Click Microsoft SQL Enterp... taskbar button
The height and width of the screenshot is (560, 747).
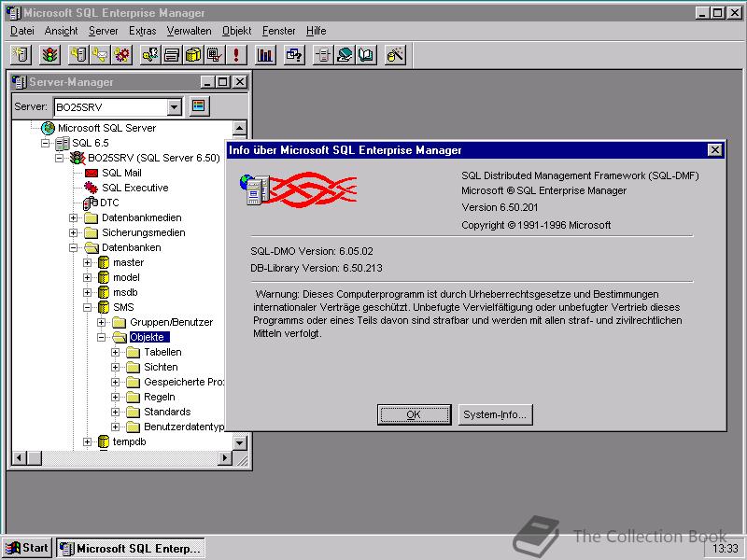131,548
